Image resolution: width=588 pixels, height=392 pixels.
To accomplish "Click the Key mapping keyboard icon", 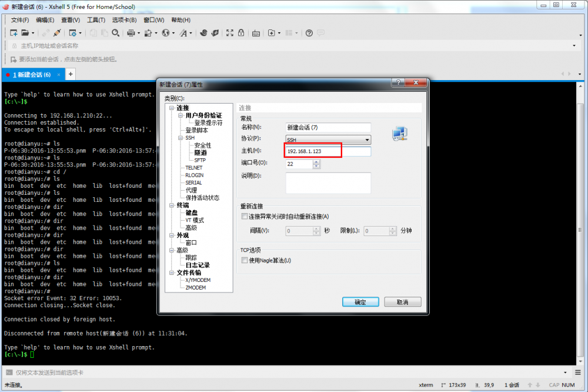I will [256, 33].
